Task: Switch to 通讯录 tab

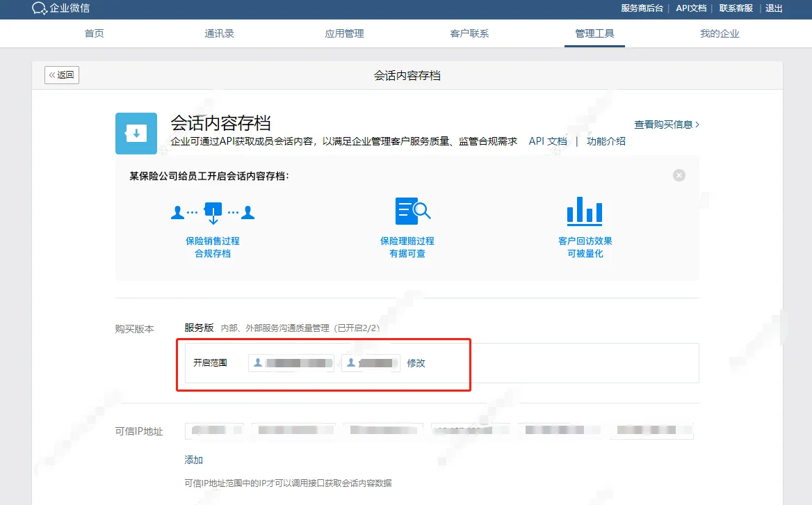Action: point(219,33)
